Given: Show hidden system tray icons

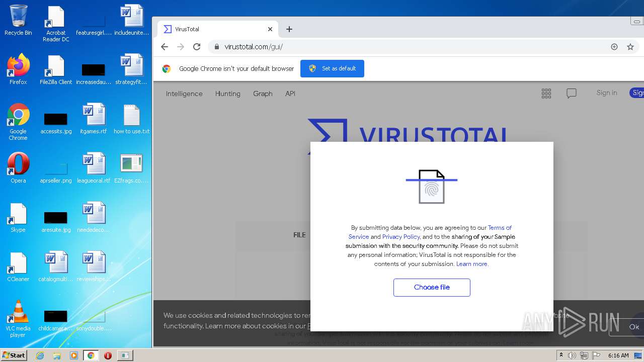Looking at the screenshot, I should (x=561, y=355).
